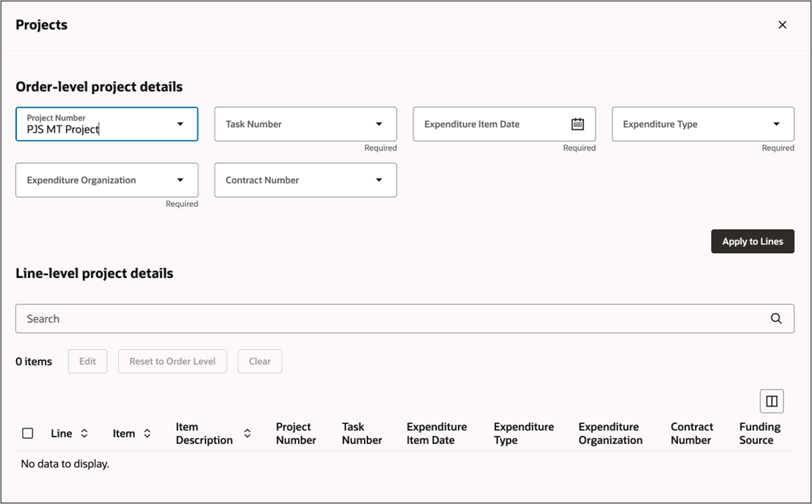
Task: Sort by Item Description column arrows
Action: (x=247, y=434)
